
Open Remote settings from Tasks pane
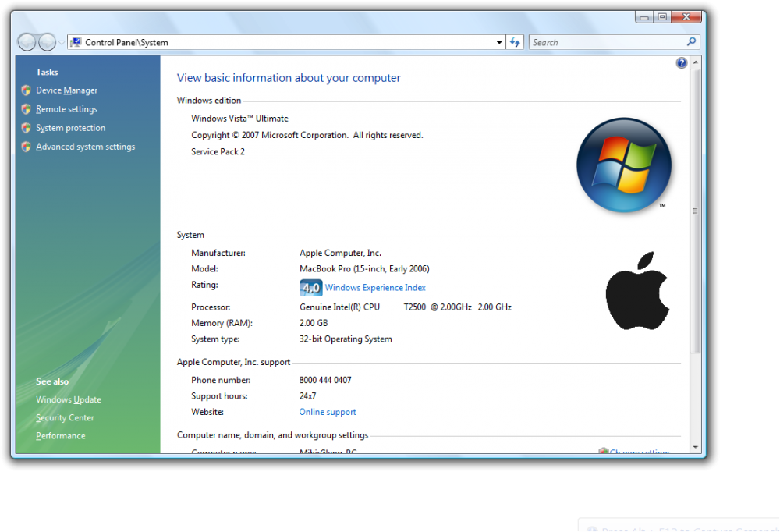click(66, 109)
